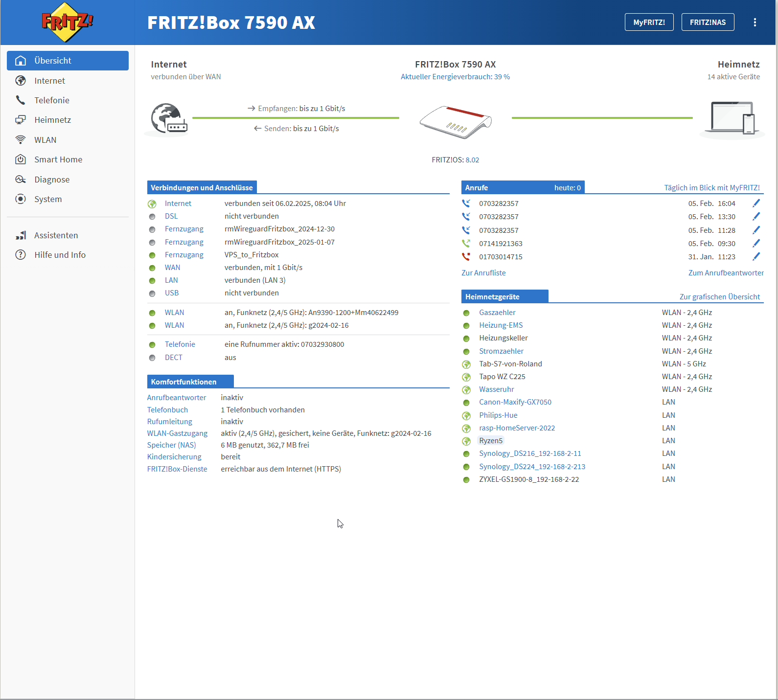Click the MyFRITZ! button
Screen dimensions: 778x700
pos(649,22)
